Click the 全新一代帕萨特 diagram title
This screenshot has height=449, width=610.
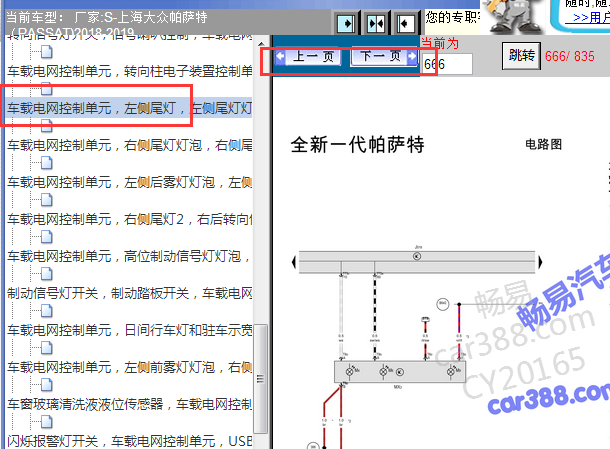357,145
